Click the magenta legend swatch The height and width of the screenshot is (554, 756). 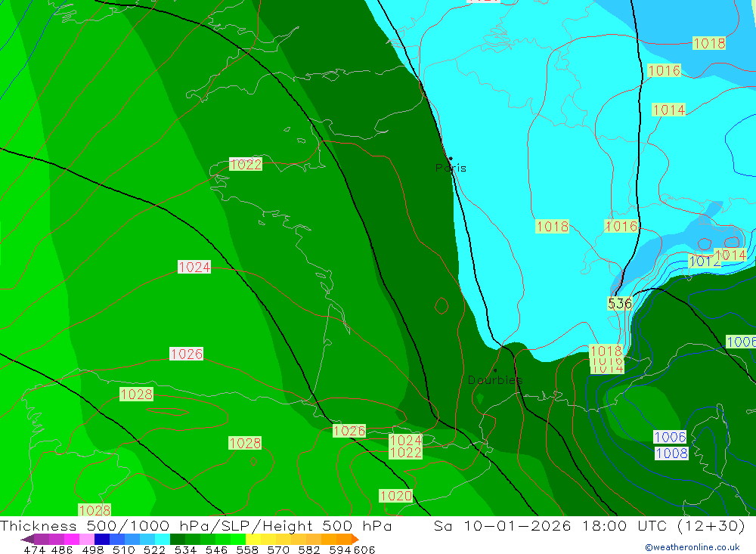coord(72,539)
